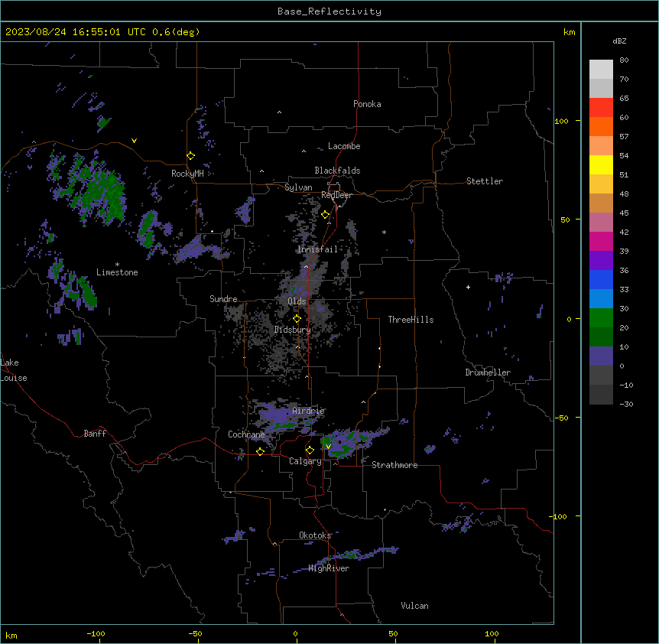
Task: Click the Innisfail label
Action: [x=318, y=249]
